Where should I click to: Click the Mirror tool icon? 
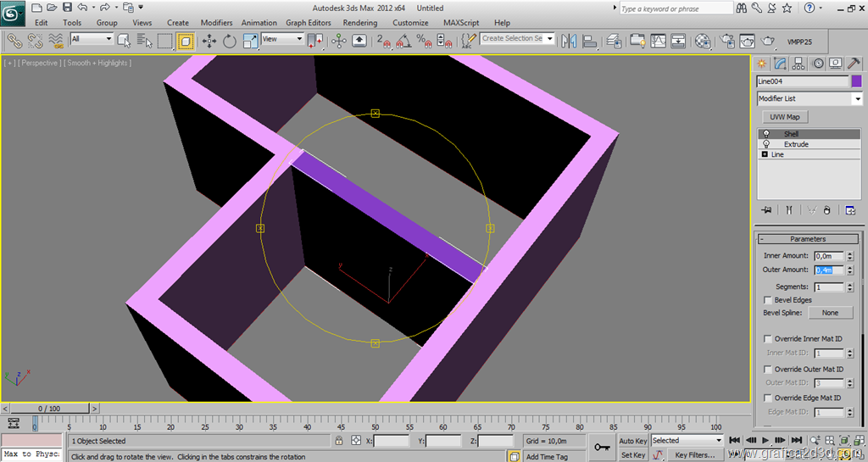568,40
